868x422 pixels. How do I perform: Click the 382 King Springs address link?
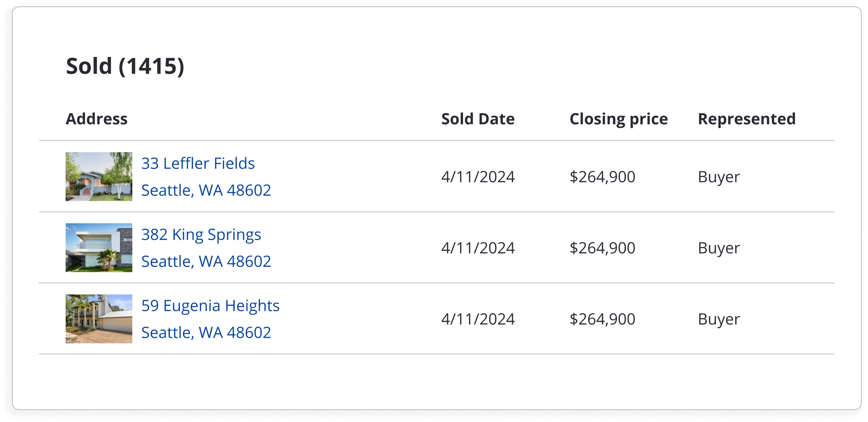[x=201, y=235]
